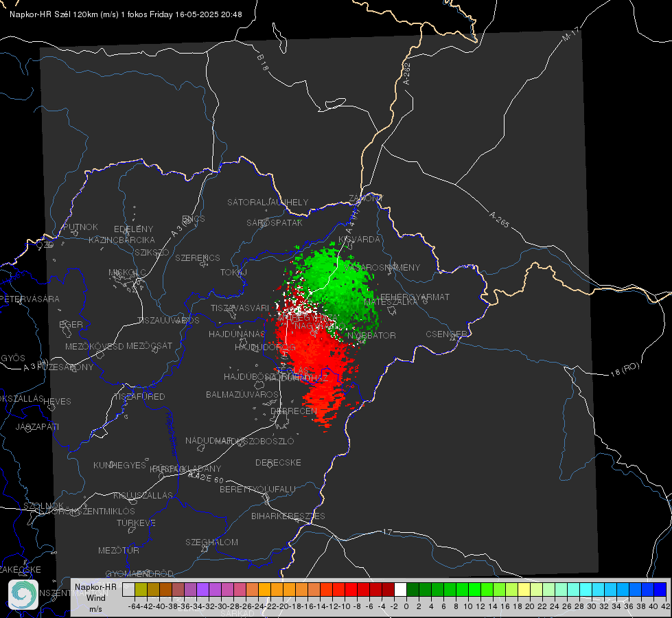Screen dimensions: 672x618
Task: Pick the purple swatch between -34 and -32
Action: click(202, 589)
